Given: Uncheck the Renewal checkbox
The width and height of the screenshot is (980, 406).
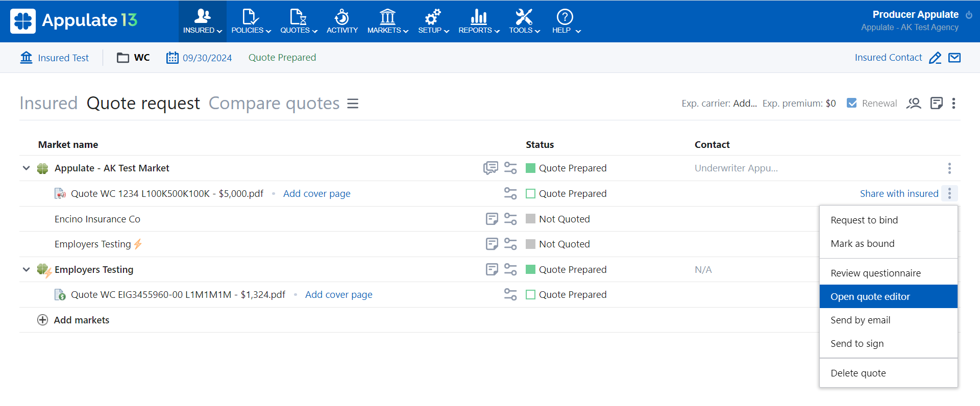Looking at the screenshot, I should [x=851, y=103].
